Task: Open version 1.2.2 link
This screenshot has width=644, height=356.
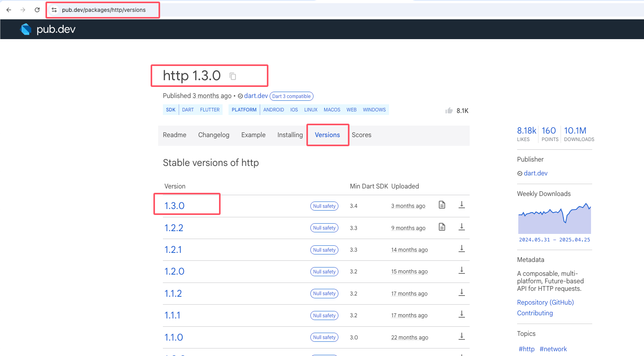Action: click(x=174, y=228)
